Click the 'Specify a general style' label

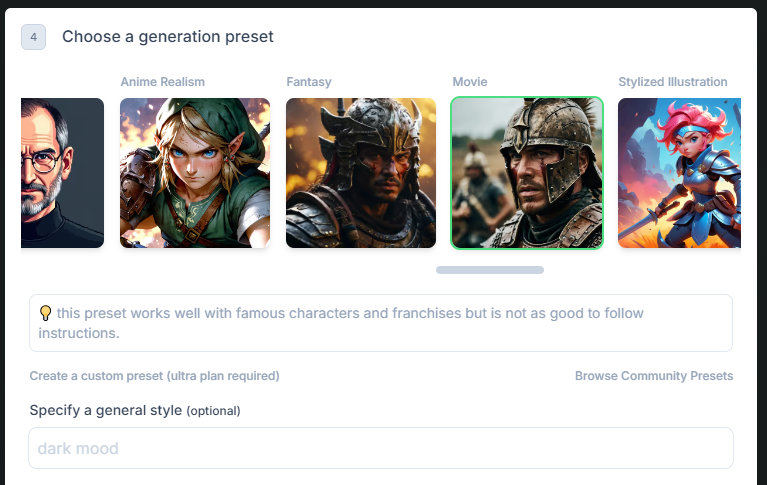click(x=106, y=410)
